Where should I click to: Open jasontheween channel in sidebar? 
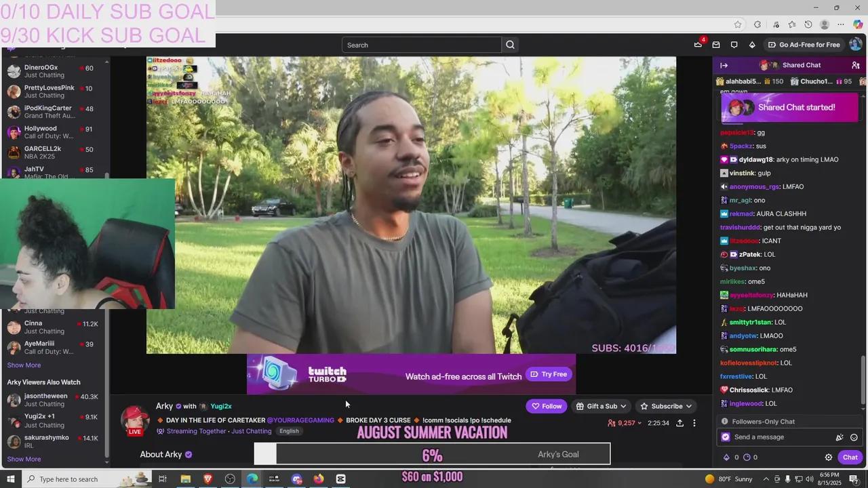54,400
